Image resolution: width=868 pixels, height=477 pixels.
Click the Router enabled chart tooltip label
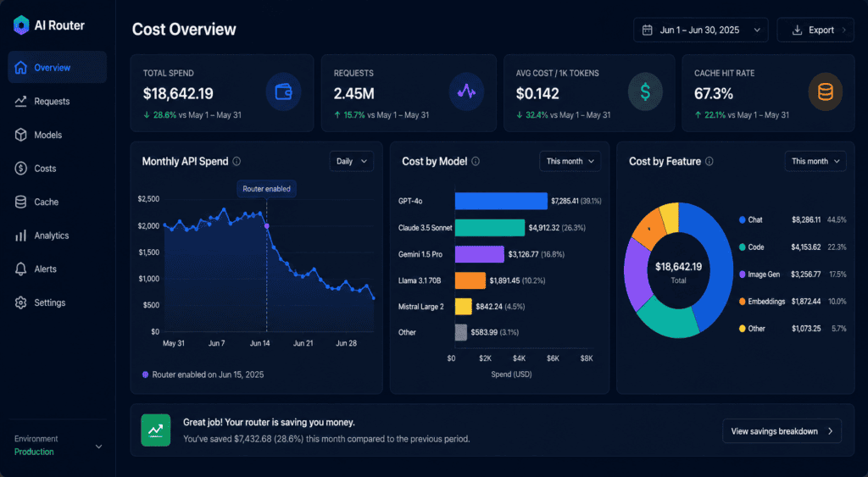(x=266, y=189)
